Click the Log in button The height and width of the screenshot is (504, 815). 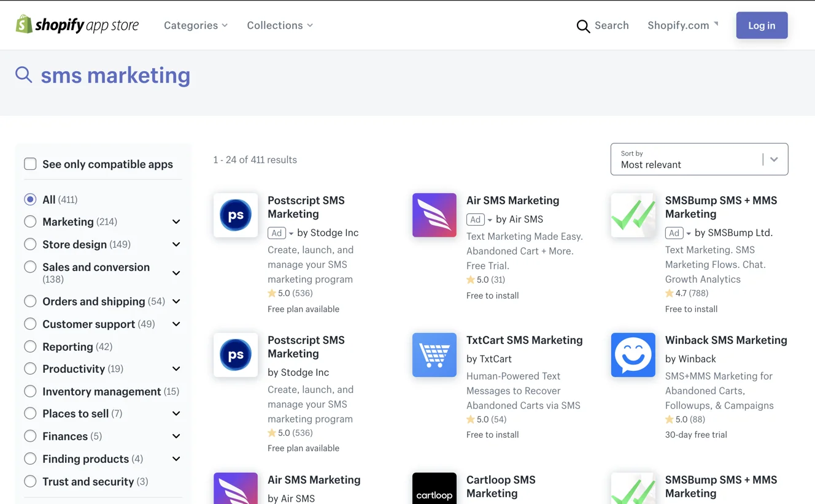point(762,25)
